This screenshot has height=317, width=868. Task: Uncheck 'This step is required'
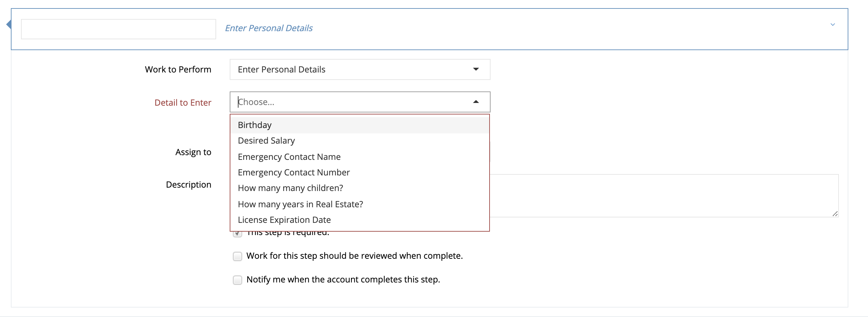coord(237,233)
